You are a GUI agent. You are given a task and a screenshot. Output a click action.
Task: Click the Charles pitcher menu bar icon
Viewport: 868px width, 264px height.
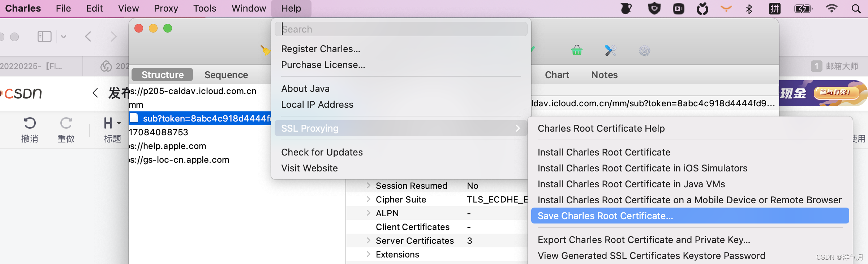point(626,8)
